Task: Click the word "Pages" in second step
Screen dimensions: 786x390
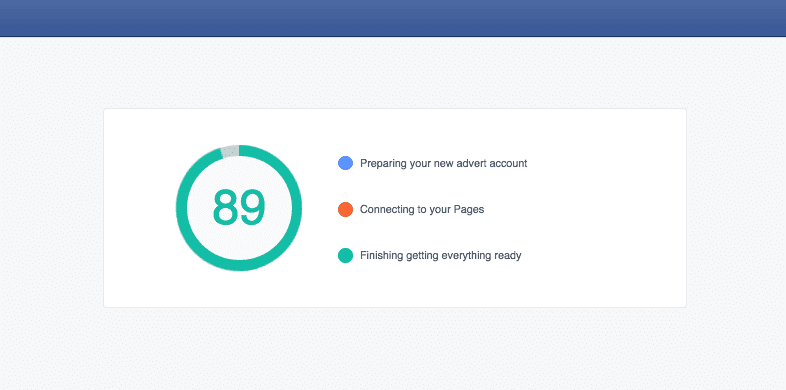Action: click(469, 210)
